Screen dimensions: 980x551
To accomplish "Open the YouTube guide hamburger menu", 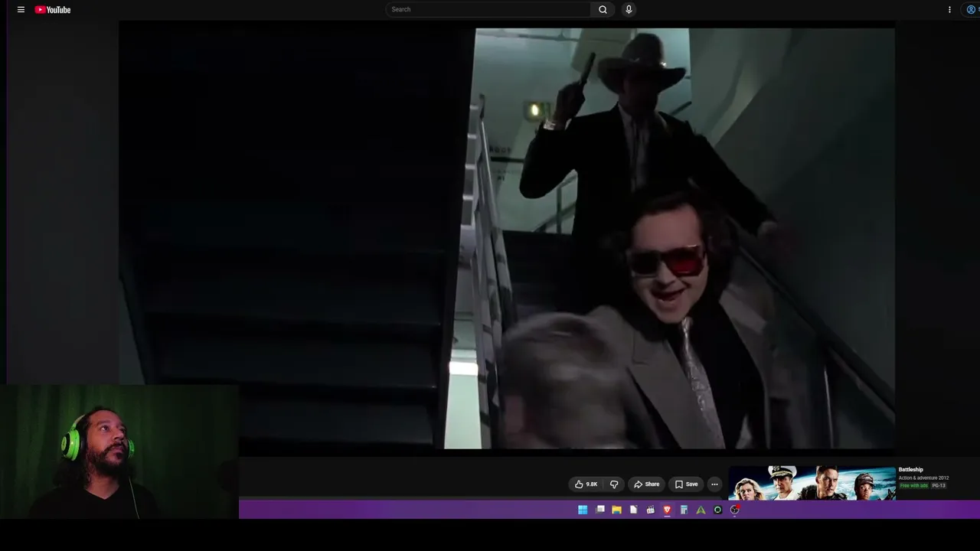I will (21, 10).
